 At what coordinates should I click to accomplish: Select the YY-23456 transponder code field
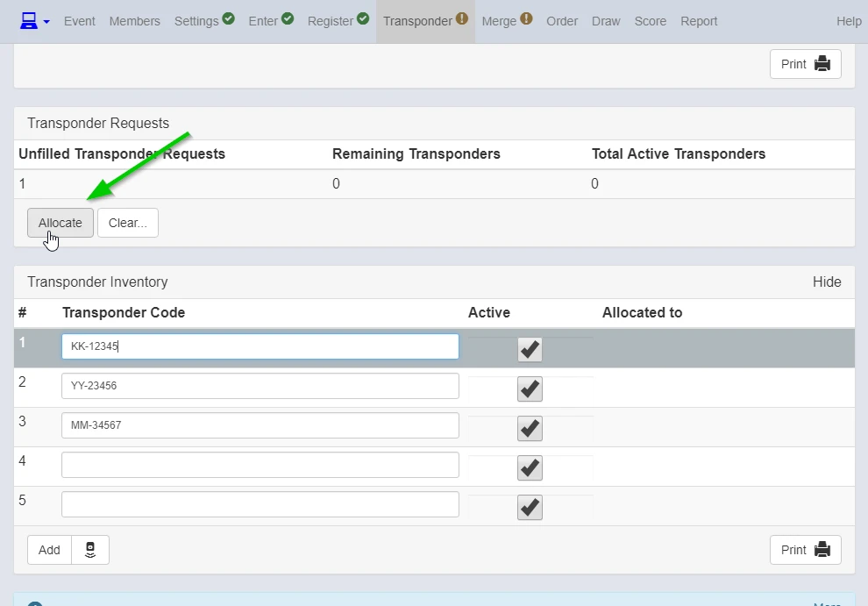[260, 385]
